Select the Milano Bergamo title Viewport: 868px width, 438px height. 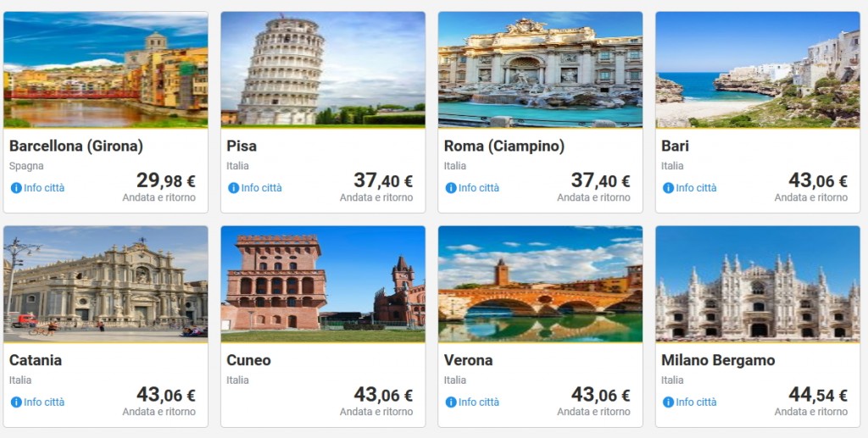pos(718,360)
